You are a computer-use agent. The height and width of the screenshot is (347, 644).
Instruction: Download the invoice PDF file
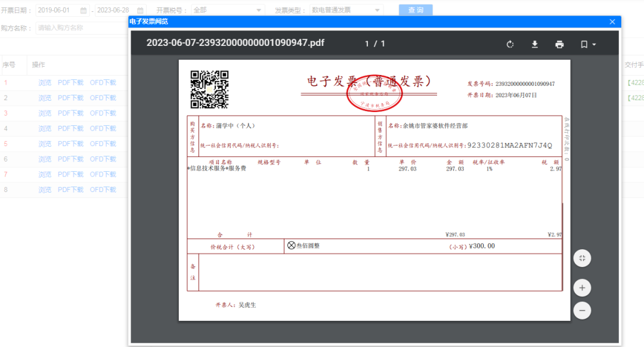click(x=535, y=44)
